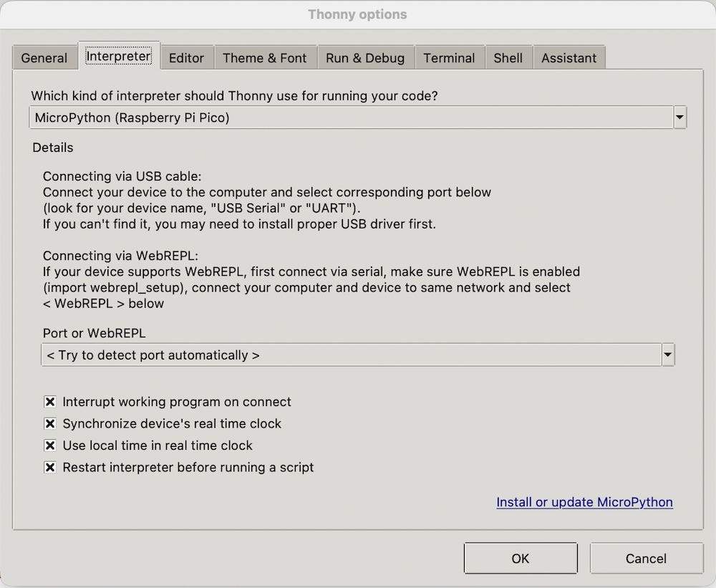Click the Try to detect port automatically field
Screen dimensions: 716x588
coord(351,355)
